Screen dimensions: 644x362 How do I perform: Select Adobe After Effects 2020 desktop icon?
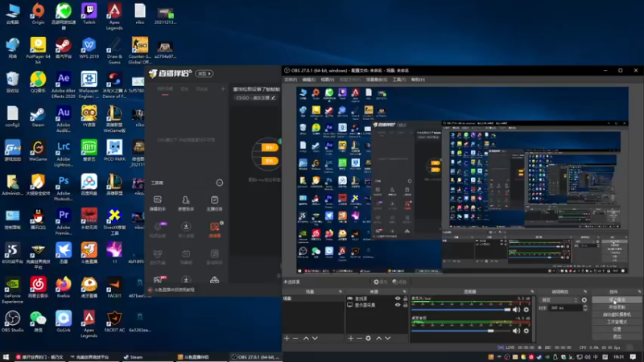point(64,85)
